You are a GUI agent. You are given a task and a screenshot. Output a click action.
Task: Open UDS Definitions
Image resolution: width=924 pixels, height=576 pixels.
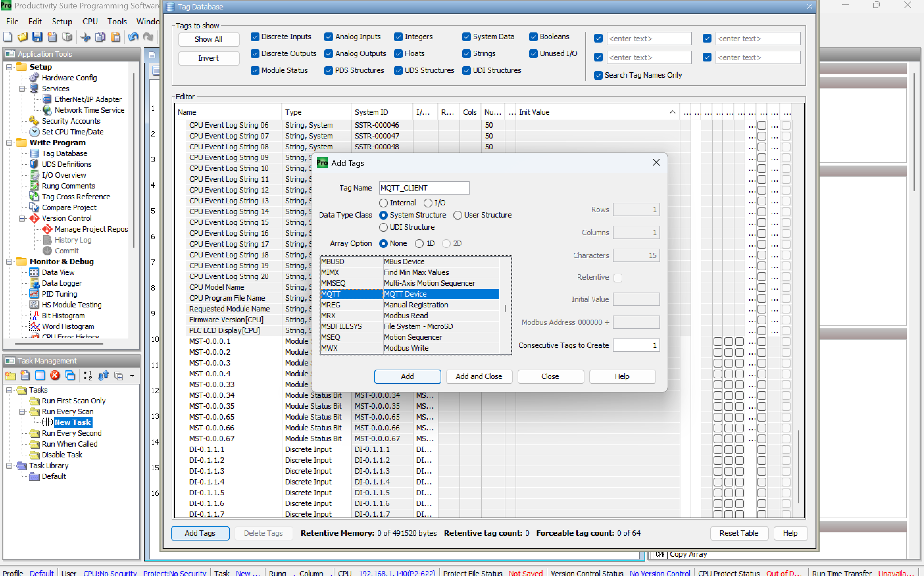[67, 164]
